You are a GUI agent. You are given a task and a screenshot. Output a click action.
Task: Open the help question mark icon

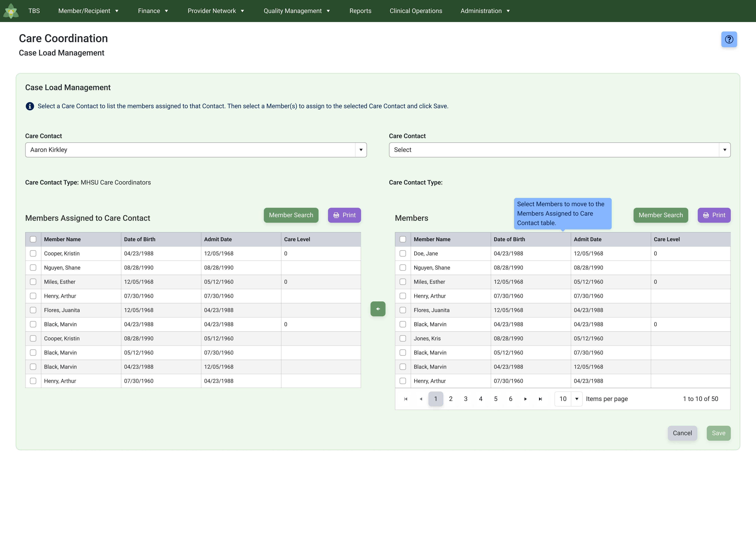[729, 39]
